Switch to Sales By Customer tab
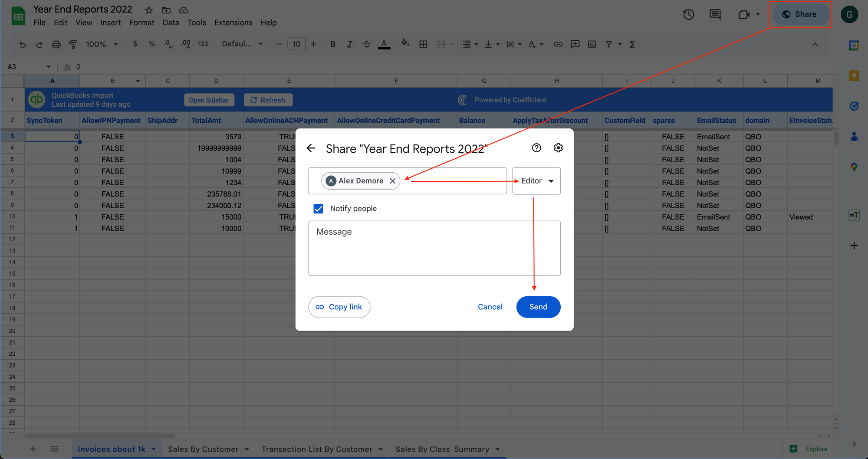This screenshot has height=459, width=868. pos(203,449)
